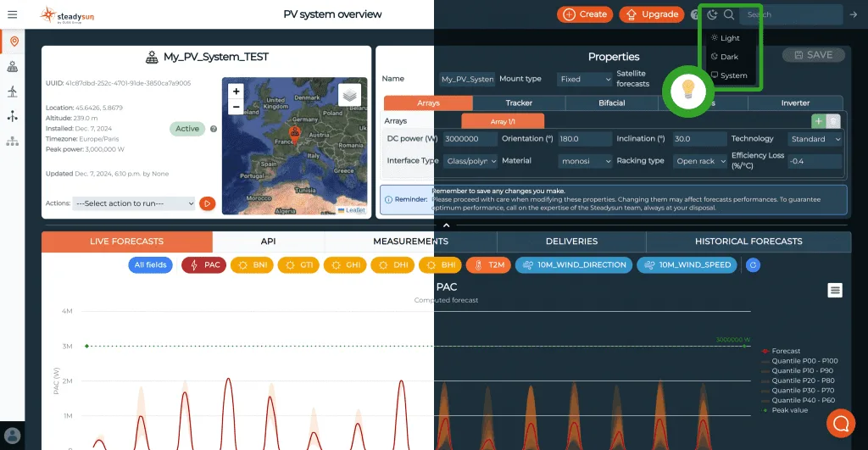Click the solar panel sidebar icon
This screenshot has height=450, width=868.
pyautogui.click(x=12, y=67)
